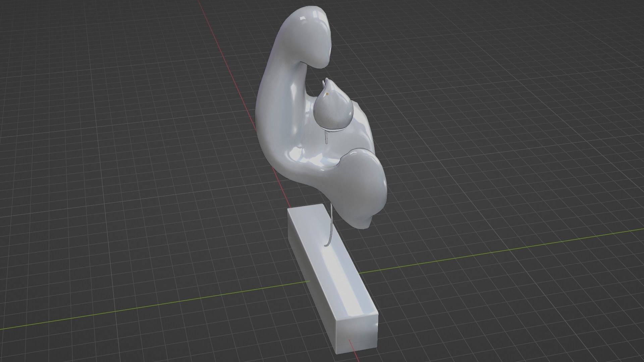Click sculpture's pointed bottom tip above the base
Screen dimensions: 644x362
click(366, 225)
